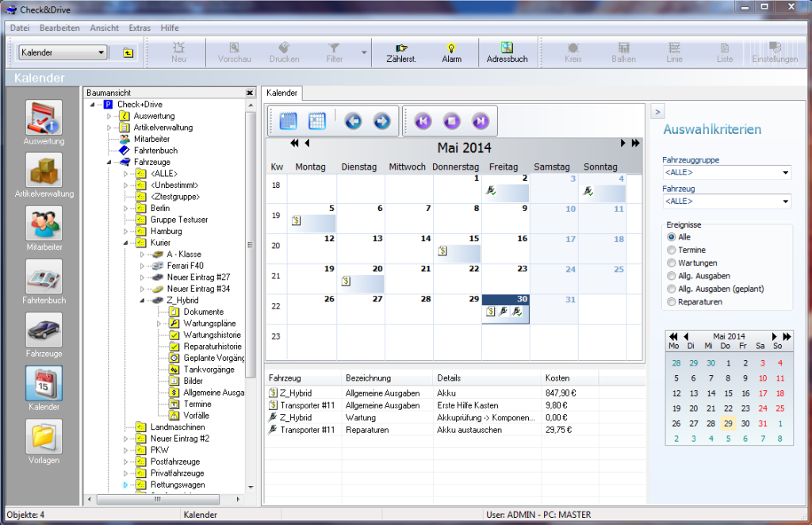This screenshot has width=812, height=525.
Task: Open the Fahrzeuggruppe dropdown
Action: click(x=785, y=173)
